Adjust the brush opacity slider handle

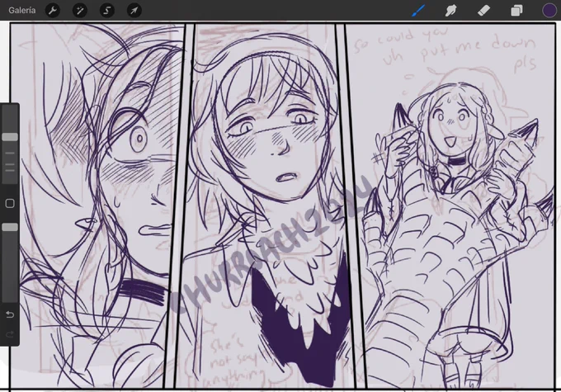pyautogui.click(x=10, y=227)
